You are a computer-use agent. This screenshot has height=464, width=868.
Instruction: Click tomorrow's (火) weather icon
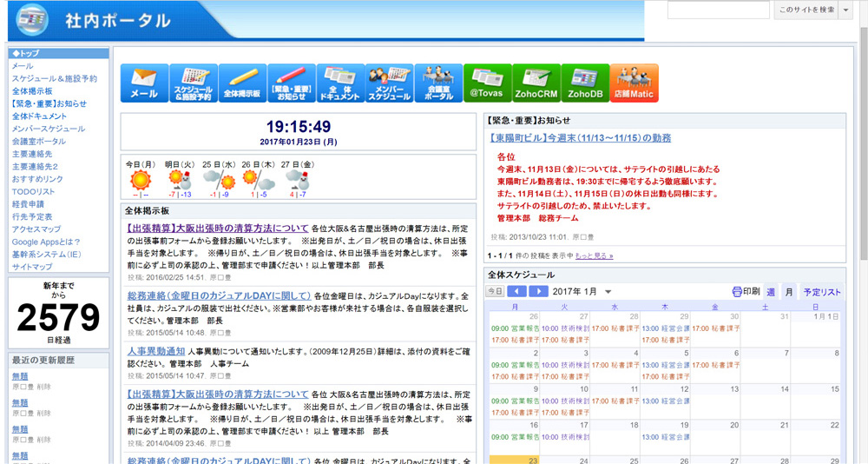180,180
